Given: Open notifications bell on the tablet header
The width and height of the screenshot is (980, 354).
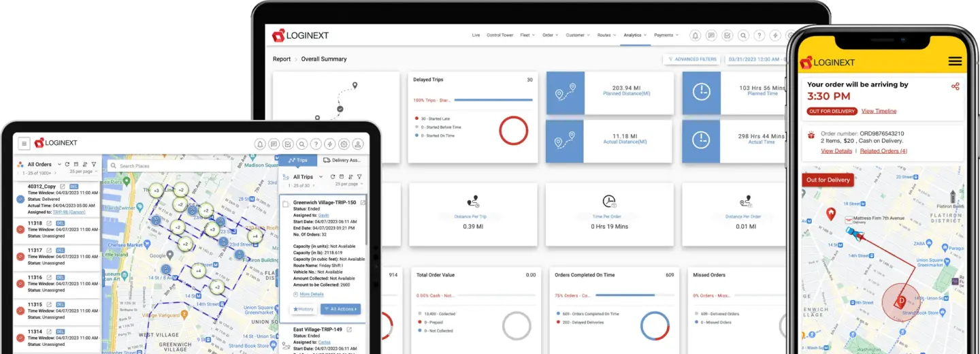Looking at the screenshot, I should [259, 144].
